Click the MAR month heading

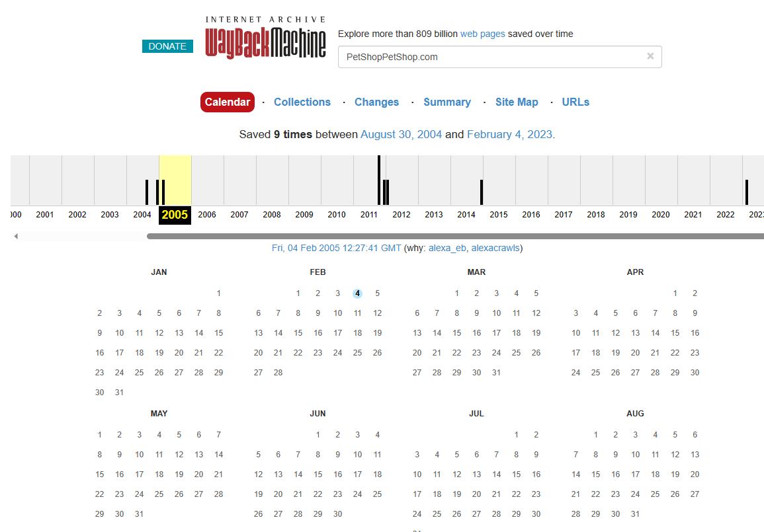[476, 272]
